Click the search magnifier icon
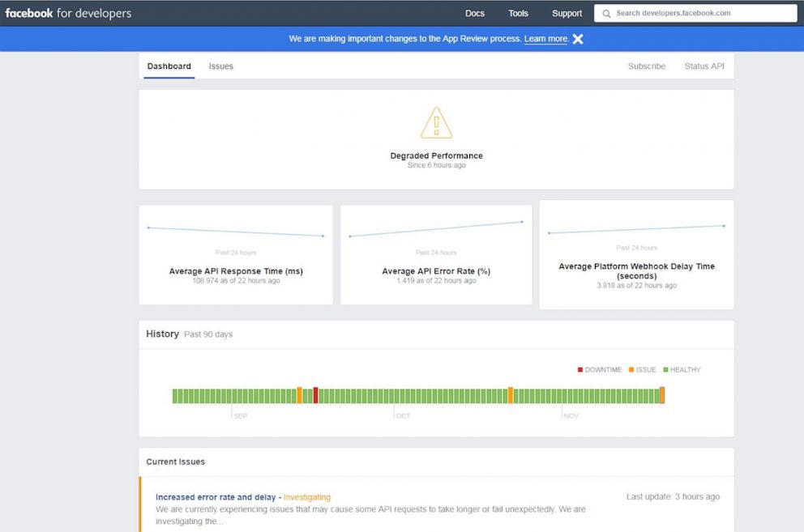Viewport: 804px width, 532px height. click(606, 13)
